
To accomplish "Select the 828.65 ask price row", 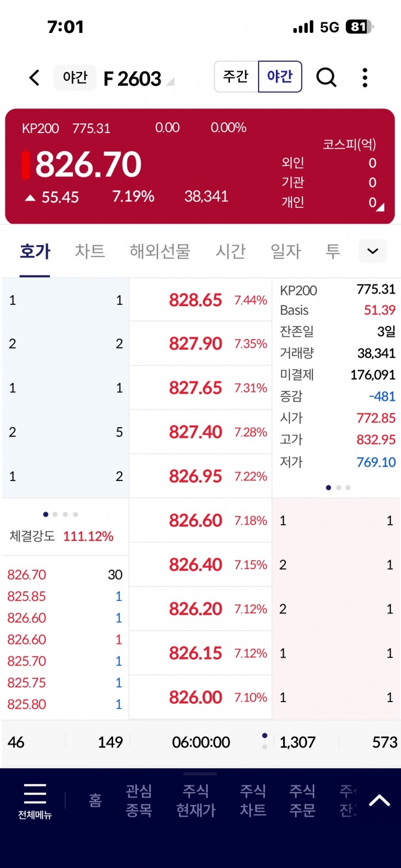I will pos(200,300).
